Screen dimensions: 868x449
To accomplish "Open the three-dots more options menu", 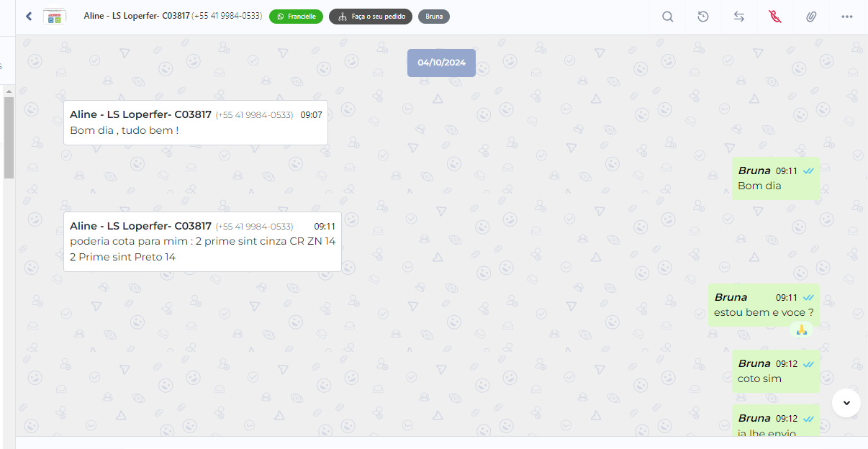I will click(847, 17).
